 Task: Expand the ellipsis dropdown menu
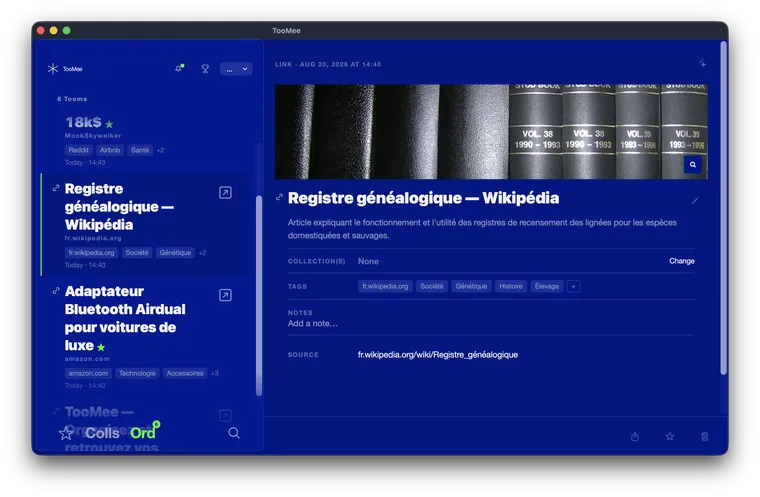point(236,69)
